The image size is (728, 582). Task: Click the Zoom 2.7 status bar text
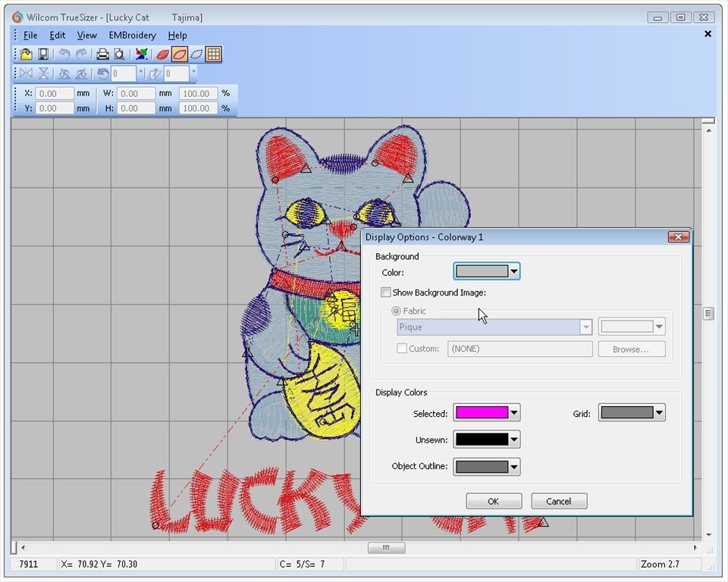point(660,565)
